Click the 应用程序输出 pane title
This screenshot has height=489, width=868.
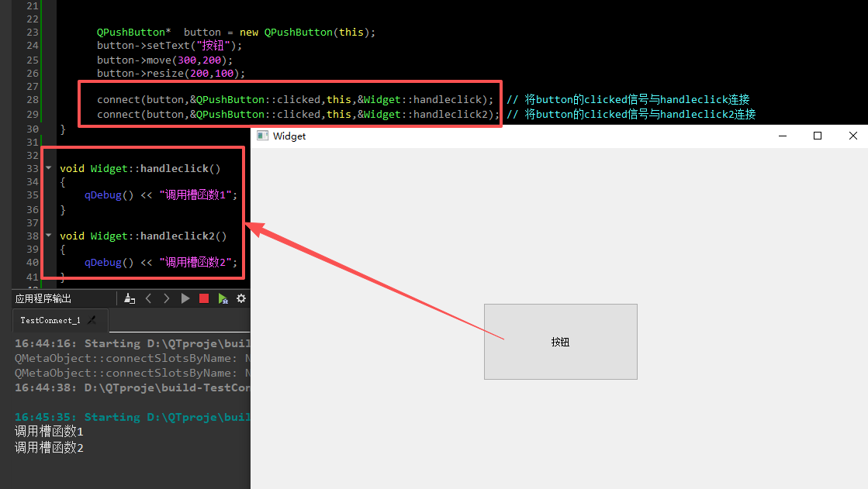(x=43, y=298)
